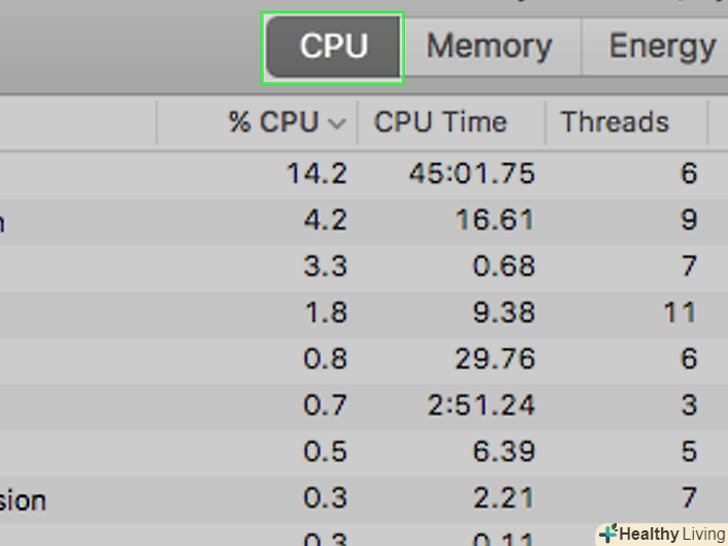728x546 pixels.
Task: Sort by the CPU Time column
Action: tap(440, 123)
